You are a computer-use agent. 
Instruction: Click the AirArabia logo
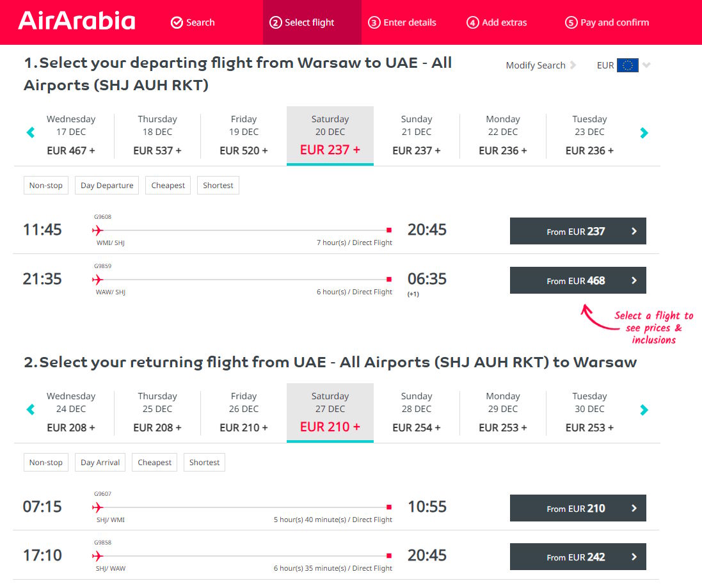pyautogui.click(x=77, y=21)
